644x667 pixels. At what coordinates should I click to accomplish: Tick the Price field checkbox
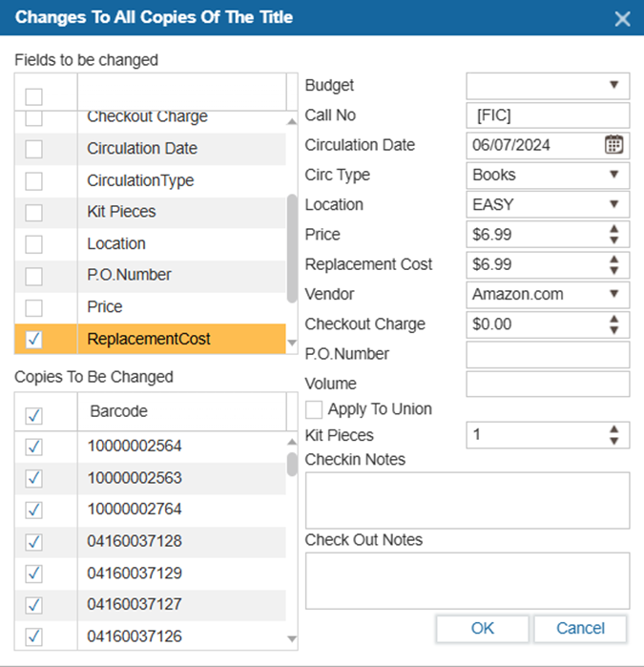pyautogui.click(x=33, y=308)
